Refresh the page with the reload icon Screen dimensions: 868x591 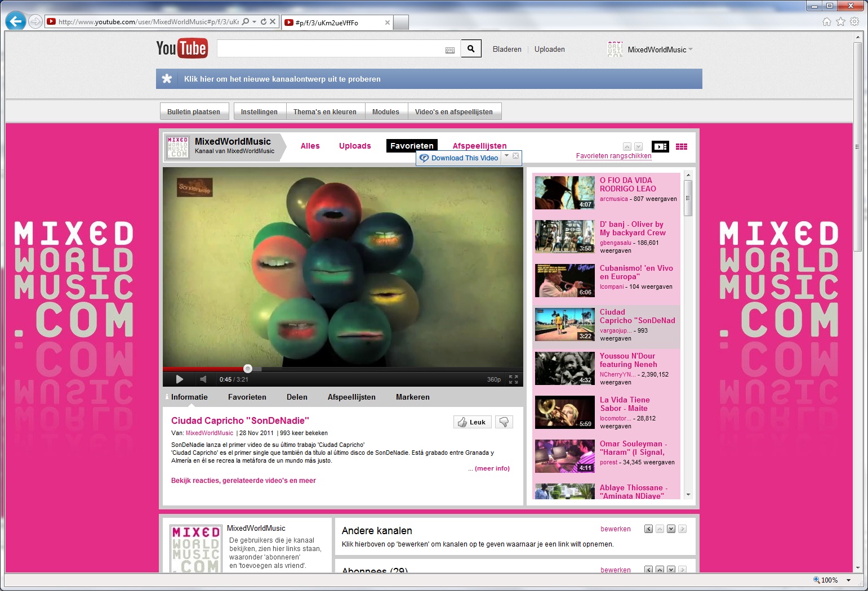tap(263, 21)
